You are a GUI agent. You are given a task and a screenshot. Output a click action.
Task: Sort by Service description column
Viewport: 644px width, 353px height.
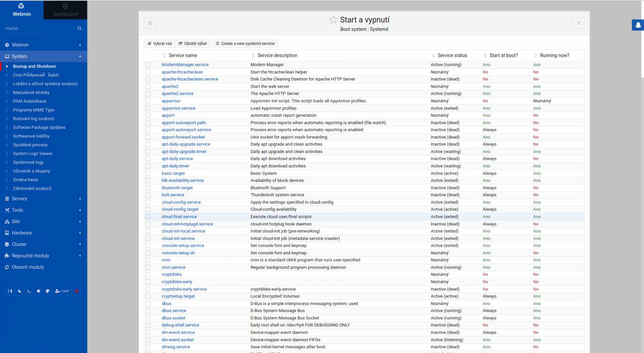click(277, 56)
